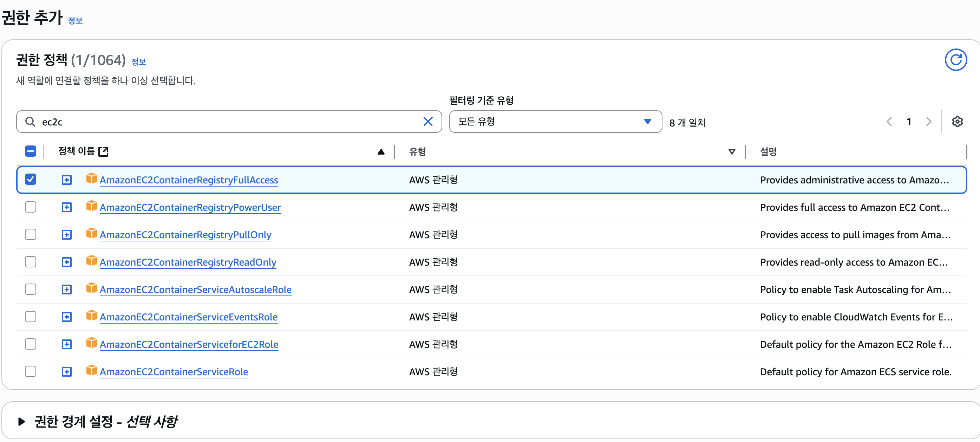
Task: Clear the ec2c search text
Action: [x=427, y=122]
